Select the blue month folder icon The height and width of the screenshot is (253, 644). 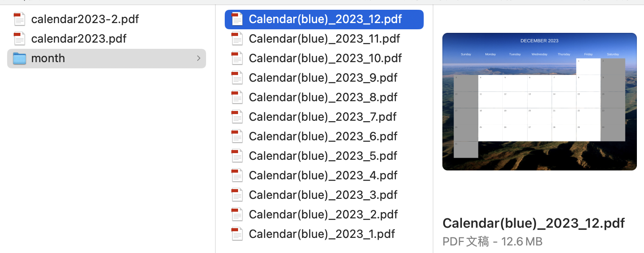[20, 58]
